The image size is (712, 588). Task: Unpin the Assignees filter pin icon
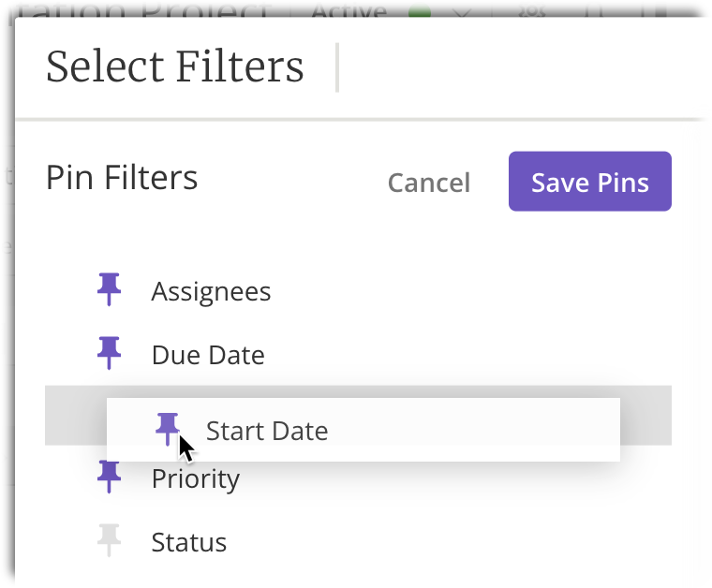click(109, 289)
